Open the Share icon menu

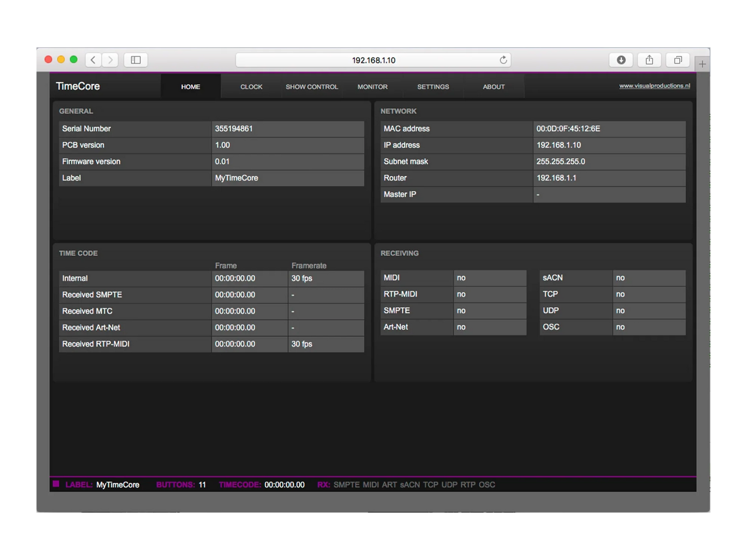pyautogui.click(x=649, y=60)
